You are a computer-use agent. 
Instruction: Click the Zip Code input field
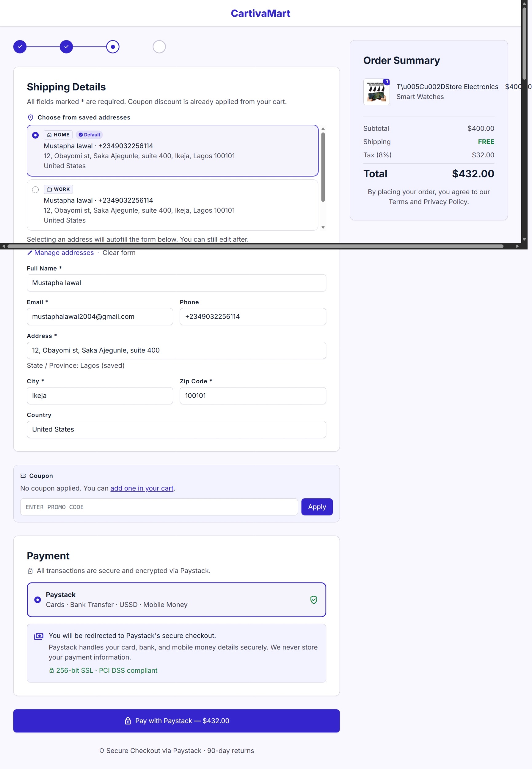253,396
